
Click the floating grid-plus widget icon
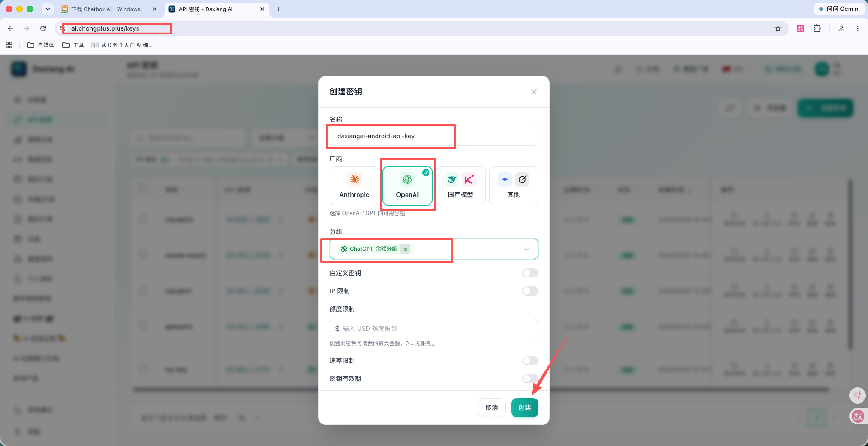(x=858, y=396)
